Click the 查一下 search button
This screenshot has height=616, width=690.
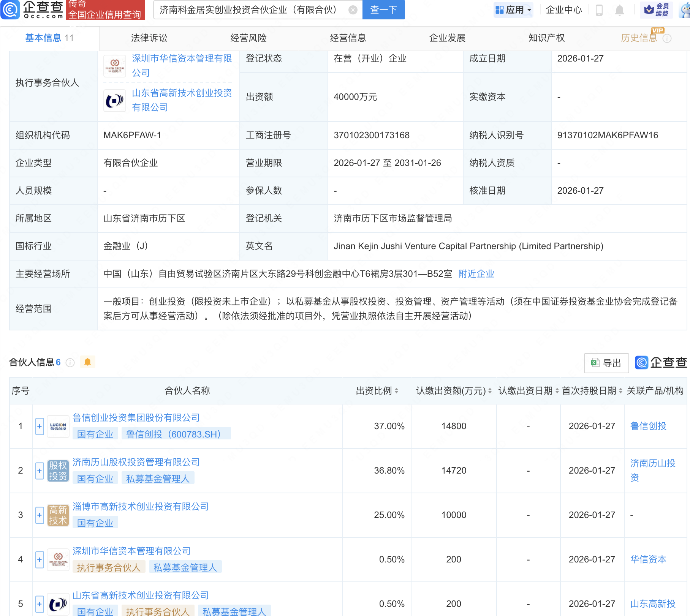[383, 10]
